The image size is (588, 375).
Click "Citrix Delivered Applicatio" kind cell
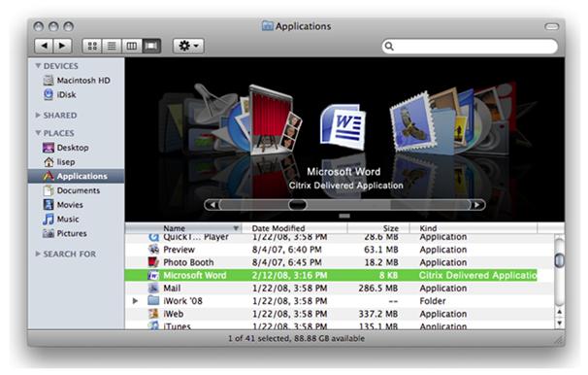coord(478,275)
